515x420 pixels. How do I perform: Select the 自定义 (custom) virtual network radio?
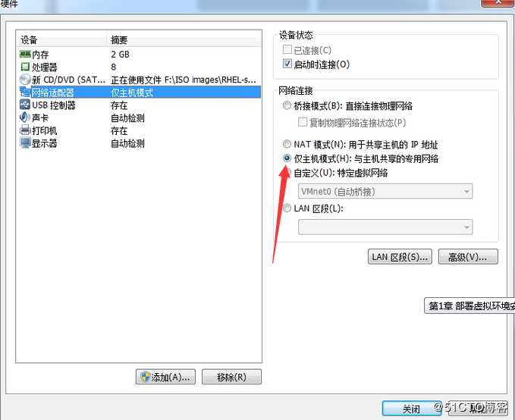coord(287,172)
